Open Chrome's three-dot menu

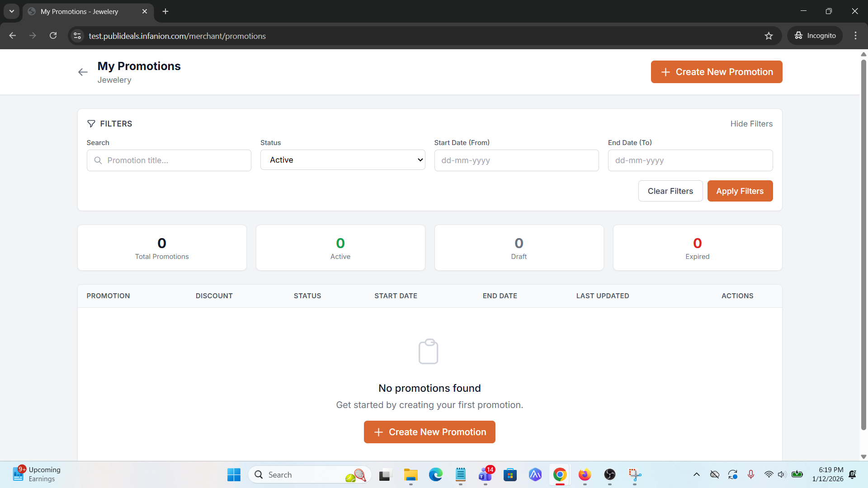click(855, 36)
